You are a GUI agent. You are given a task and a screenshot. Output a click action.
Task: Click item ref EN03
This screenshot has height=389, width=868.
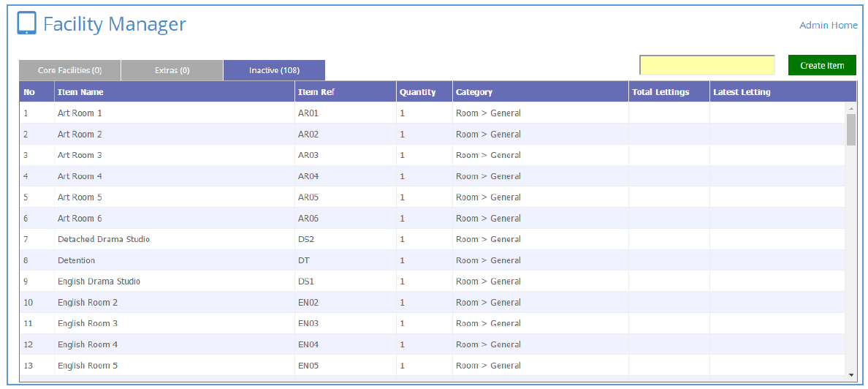(x=308, y=323)
